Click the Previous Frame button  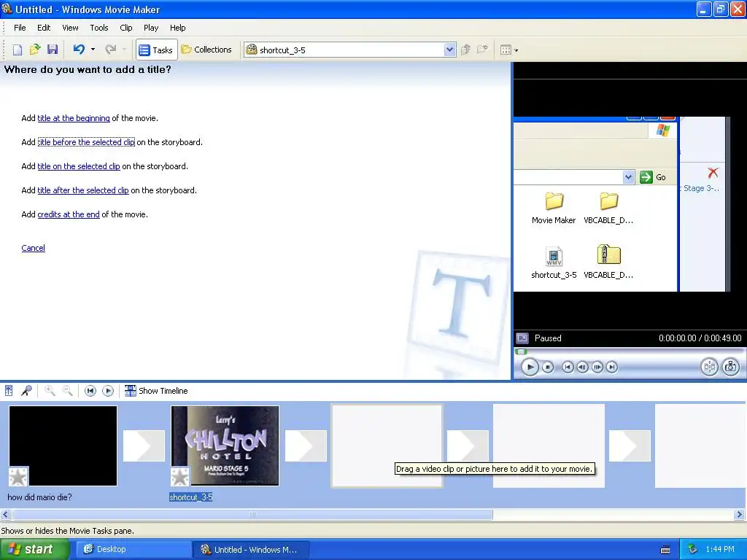point(582,367)
